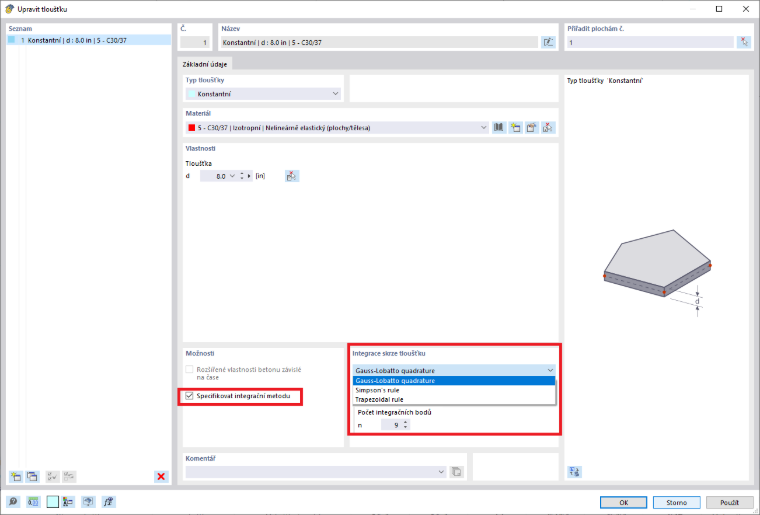Viewport: 760px width, 515px height.
Task: Click the pick thickness icon next to [in]
Action: (291, 176)
